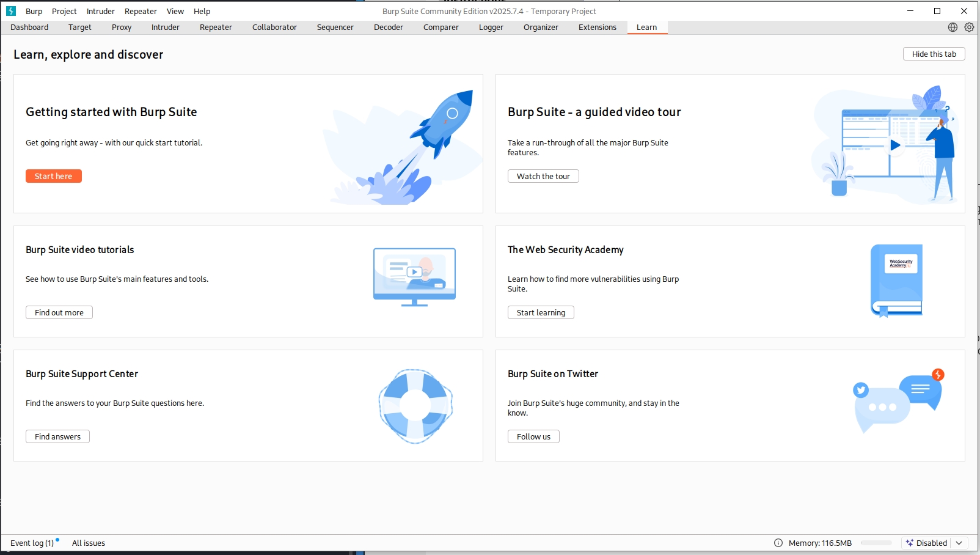980x555 pixels.
Task: Click the Web Security Academy book icon
Action: (x=896, y=281)
